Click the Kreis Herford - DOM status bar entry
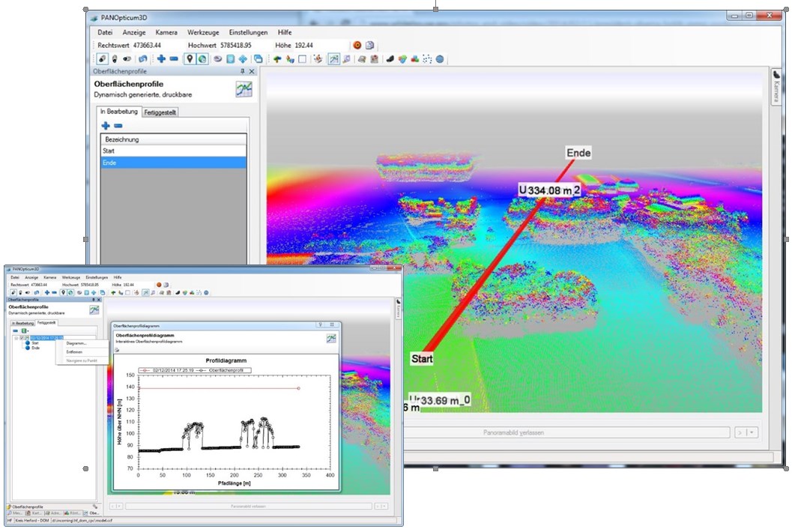 click(x=31, y=520)
